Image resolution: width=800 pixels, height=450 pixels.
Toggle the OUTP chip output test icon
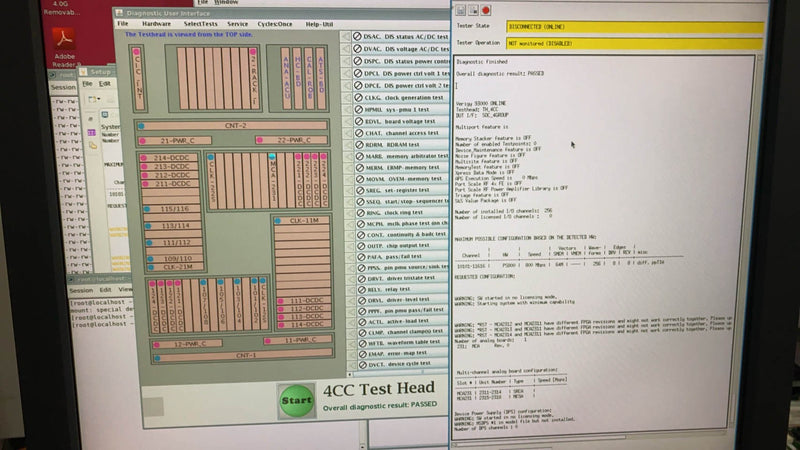[361, 245]
